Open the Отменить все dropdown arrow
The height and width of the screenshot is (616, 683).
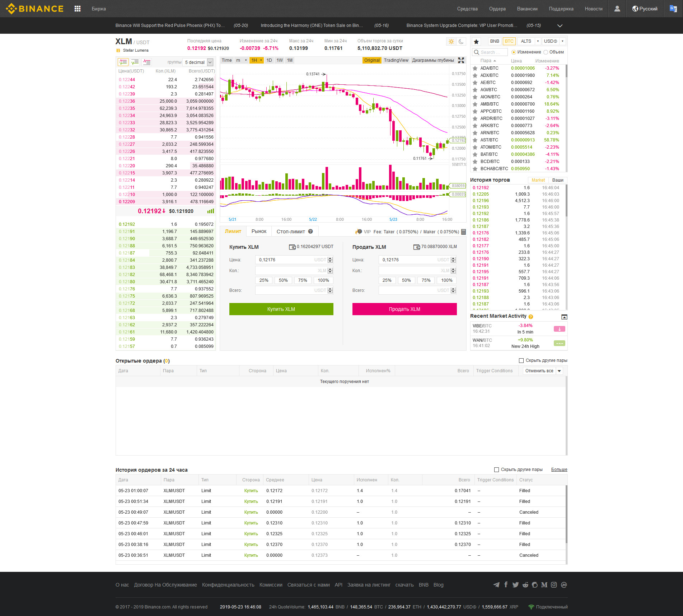(559, 371)
